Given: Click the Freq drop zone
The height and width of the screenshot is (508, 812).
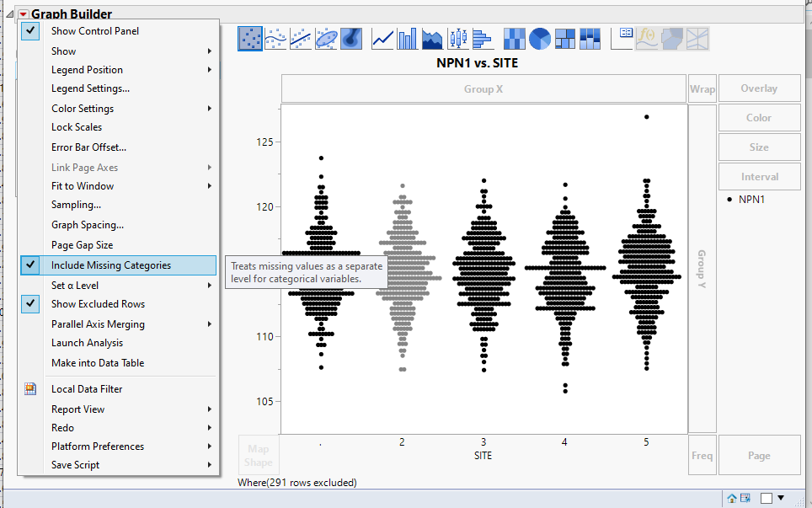Looking at the screenshot, I should pos(702,455).
